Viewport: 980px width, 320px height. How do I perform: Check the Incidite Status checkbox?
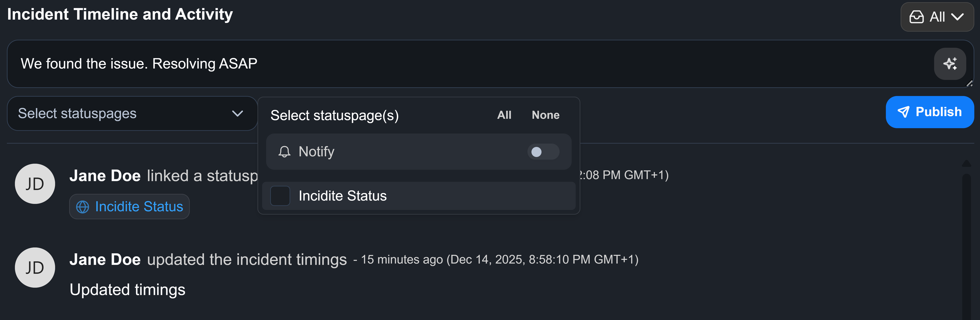(x=280, y=196)
